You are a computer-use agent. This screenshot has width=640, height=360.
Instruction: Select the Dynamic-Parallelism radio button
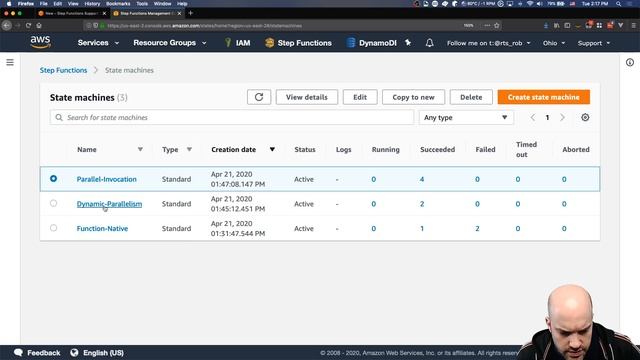tap(53, 203)
